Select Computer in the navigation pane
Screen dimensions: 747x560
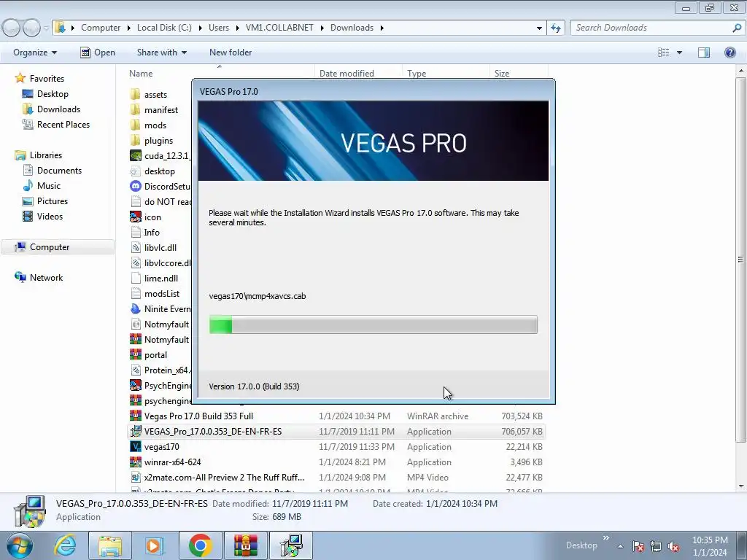pos(50,247)
